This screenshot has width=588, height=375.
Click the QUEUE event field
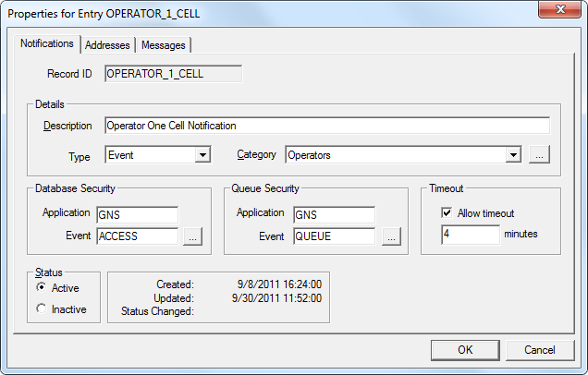tap(334, 236)
